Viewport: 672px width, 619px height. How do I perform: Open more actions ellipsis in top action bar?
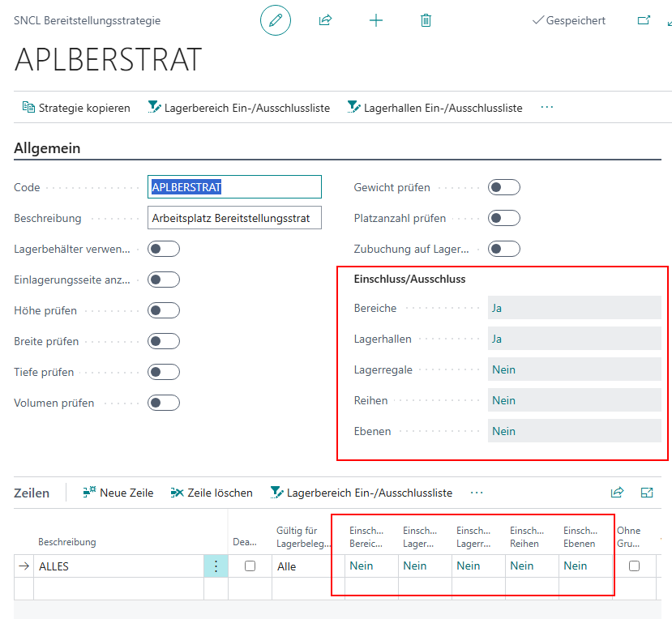tap(546, 108)
